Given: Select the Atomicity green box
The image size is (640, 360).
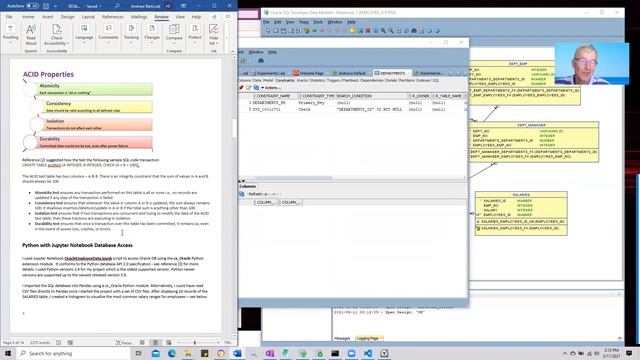Looking at the screenshot, I should [x=95, y=89].
